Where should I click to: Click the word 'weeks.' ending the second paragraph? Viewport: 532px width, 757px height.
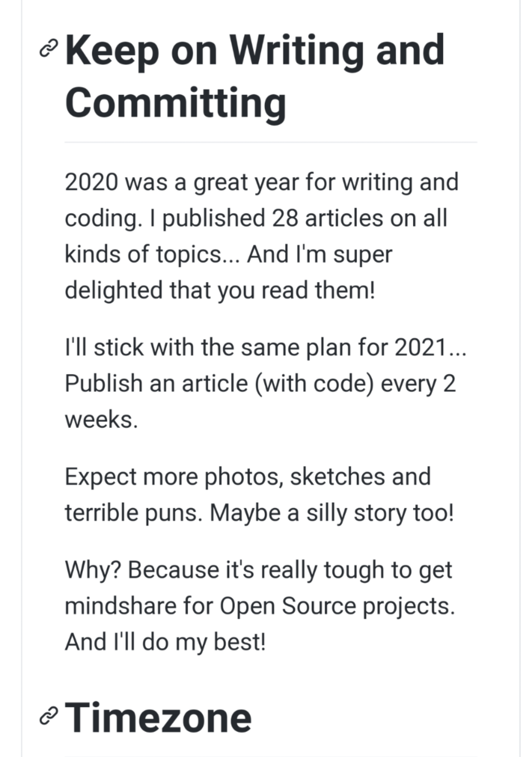coord(101,420)
